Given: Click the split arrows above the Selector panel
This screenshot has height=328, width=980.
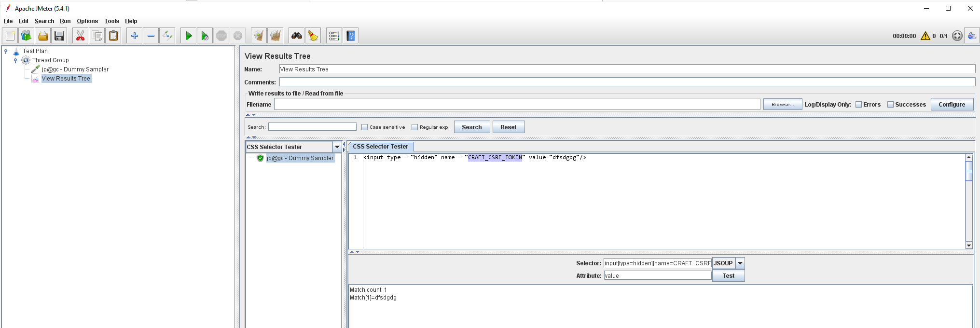Looking at the screenshot, I should tap(354, 252).
